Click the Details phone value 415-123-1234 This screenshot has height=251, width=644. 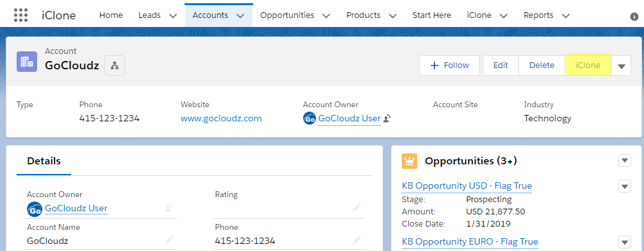click(x=245, y=241)
